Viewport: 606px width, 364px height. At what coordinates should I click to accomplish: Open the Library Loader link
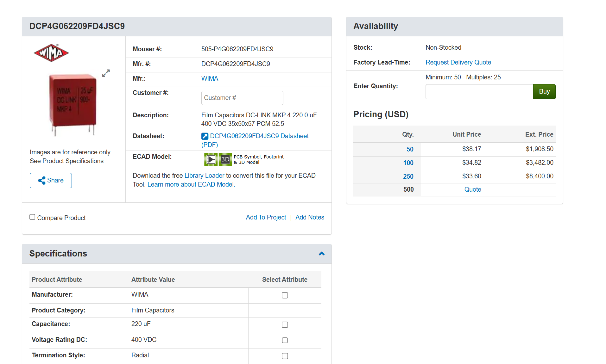204,176
